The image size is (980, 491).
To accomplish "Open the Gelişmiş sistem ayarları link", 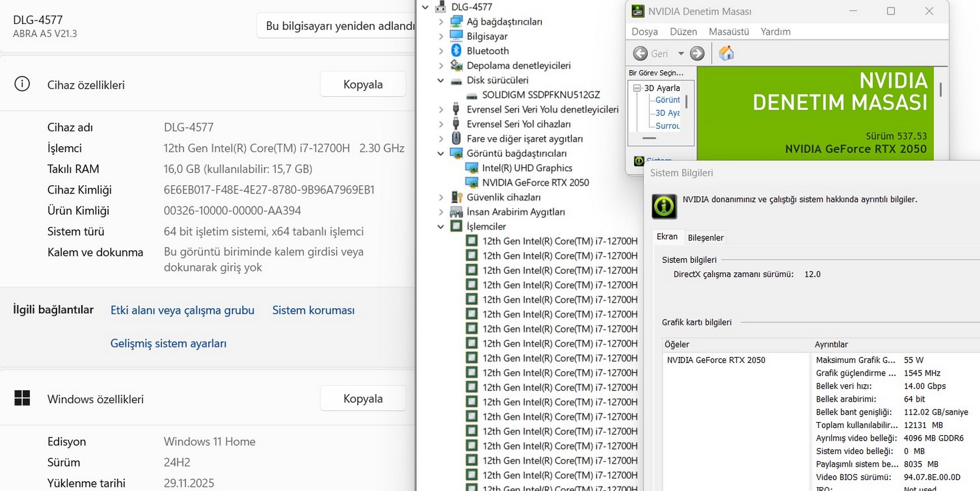I will click(x=168, y=344).
